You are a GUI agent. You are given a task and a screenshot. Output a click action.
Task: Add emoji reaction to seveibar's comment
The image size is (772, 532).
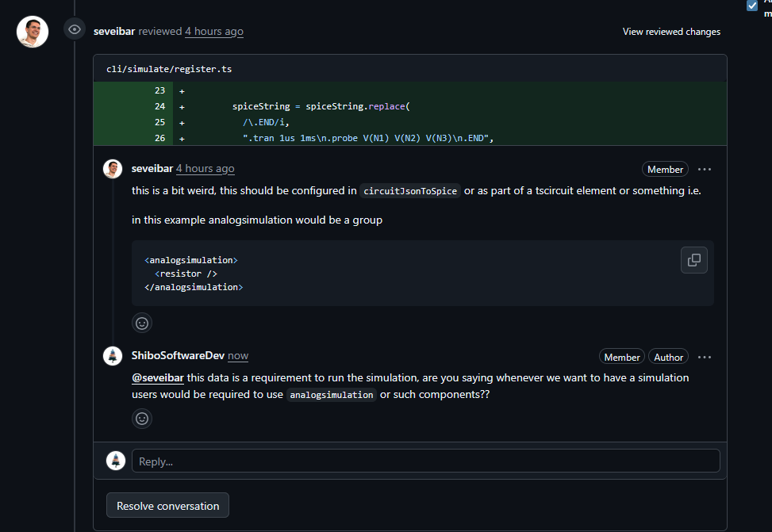142,323
